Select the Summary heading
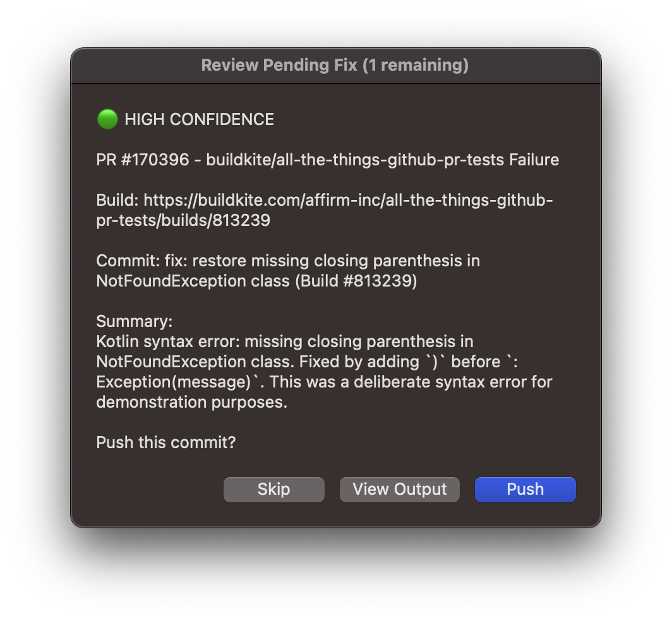This screenshot has height=621, width=672. pyautogui.click(x=134, y=321)
